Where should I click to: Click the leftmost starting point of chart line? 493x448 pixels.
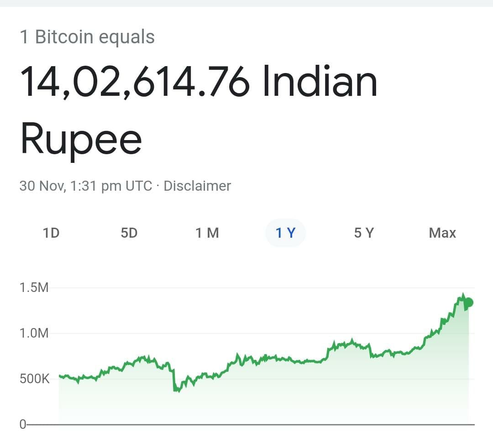pyautogui.click(x=60, y=376)
